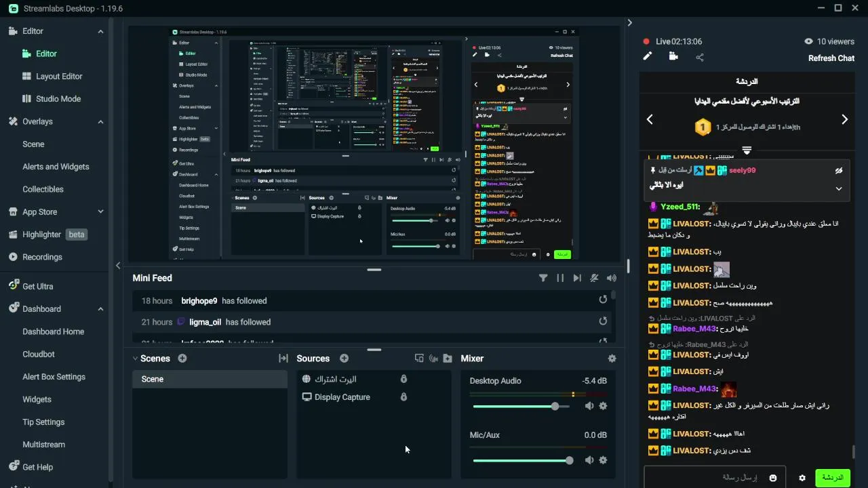Add a new scene with plus icon
868x488 pixels.
click(x=182, y=359)
